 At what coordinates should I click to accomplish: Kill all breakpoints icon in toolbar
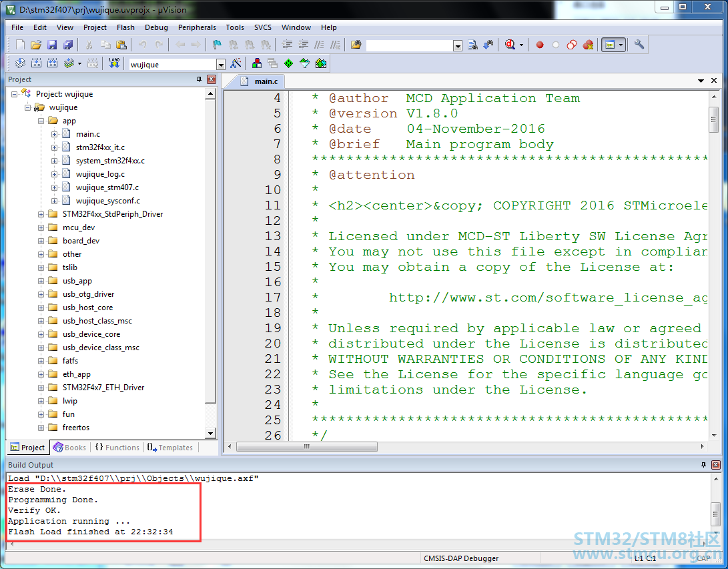[x=588, y=45]
